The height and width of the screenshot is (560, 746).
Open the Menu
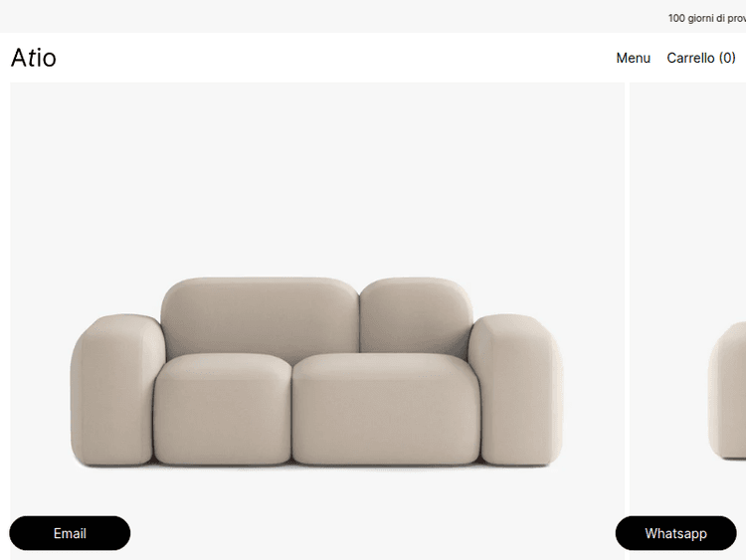[x=633, y=58]
